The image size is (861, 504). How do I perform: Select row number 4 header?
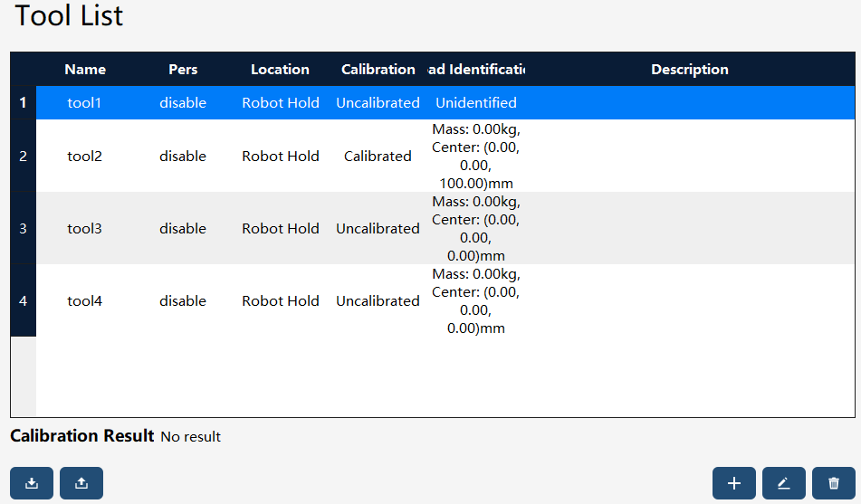[x=23, y=301]
